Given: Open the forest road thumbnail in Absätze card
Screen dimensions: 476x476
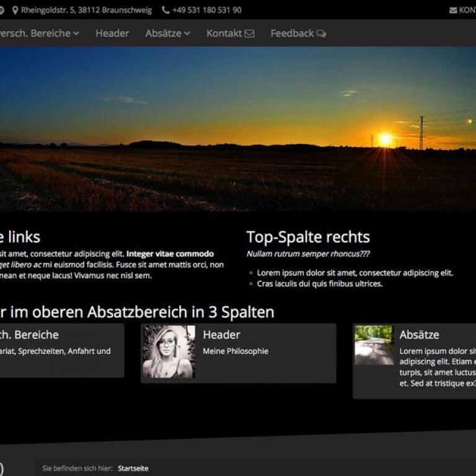Looking at the screenshot, I should coord(373,345).
